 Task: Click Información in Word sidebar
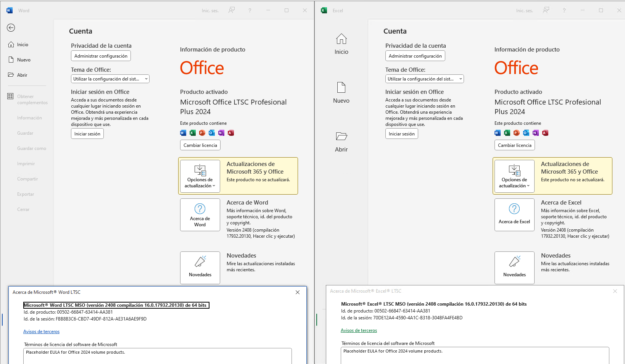[29, 118]
